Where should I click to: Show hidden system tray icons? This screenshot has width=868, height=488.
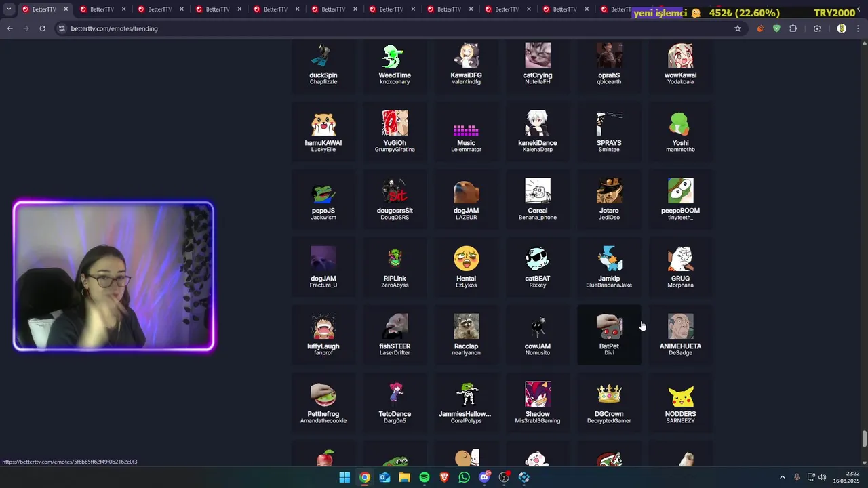(782, 477)
